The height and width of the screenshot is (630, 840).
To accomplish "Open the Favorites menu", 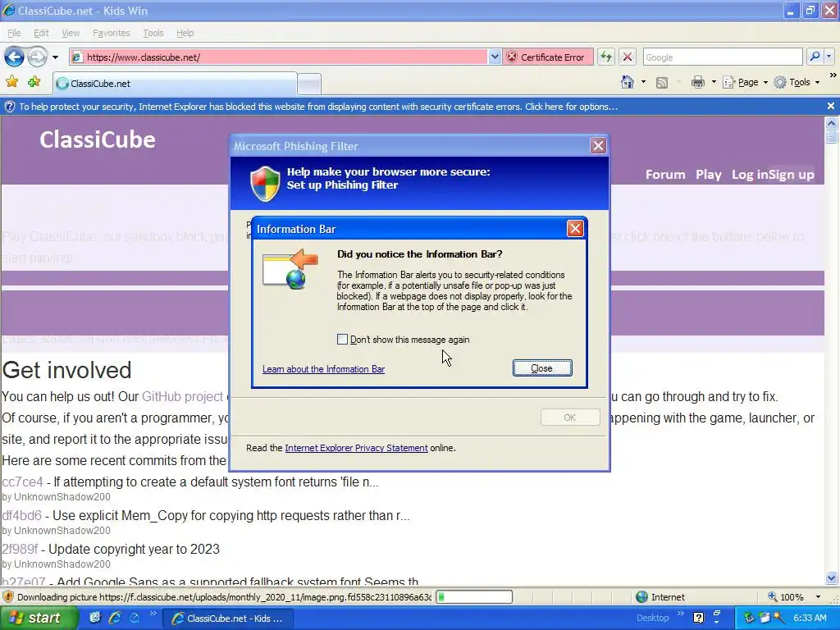I will (x=112, y=33).
